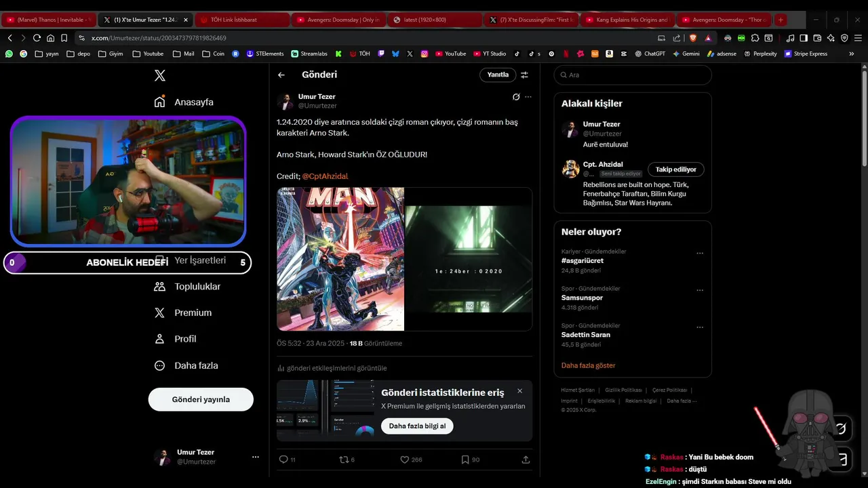
Task: Bookmark this page in the address bar
Action: [64, 38]
